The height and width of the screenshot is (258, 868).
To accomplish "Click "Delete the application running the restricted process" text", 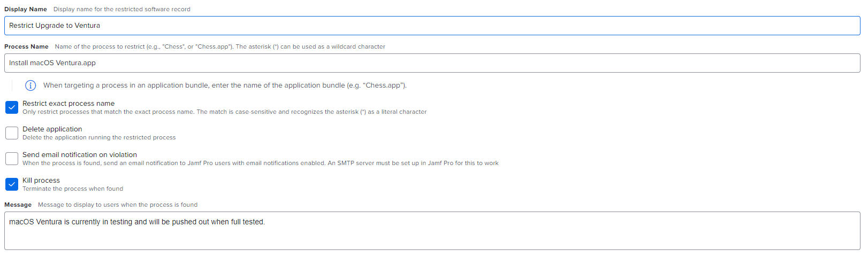I will point(99,137).
